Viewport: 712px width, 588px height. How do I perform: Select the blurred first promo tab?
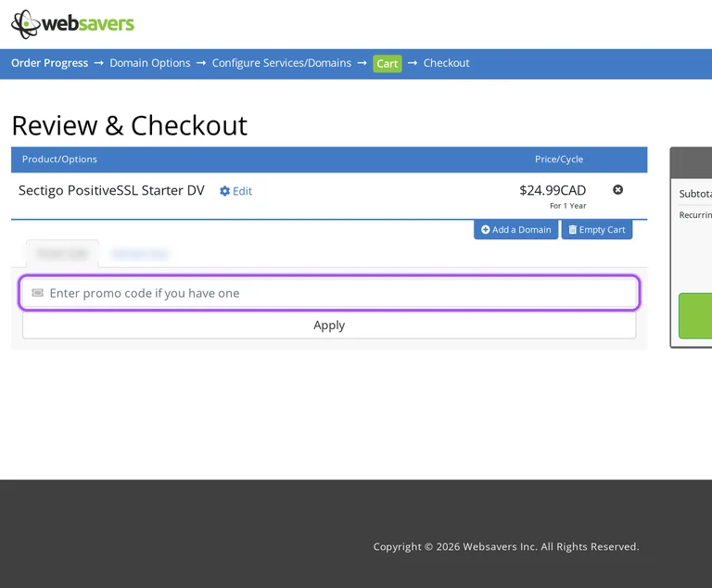pos(62,253)
